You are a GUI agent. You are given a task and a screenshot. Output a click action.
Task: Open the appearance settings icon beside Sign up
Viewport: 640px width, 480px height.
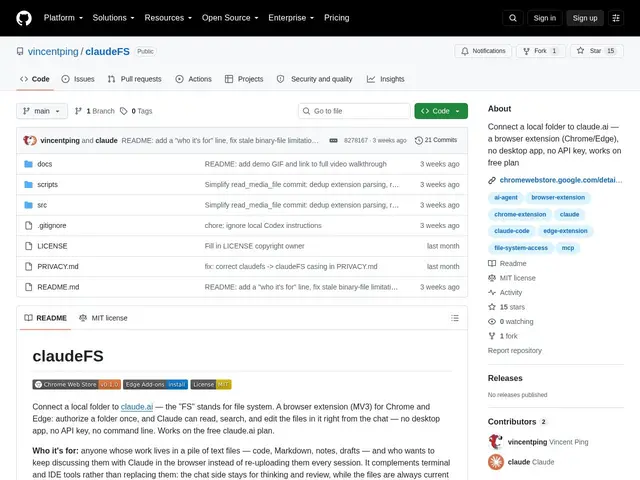[616, 18]
